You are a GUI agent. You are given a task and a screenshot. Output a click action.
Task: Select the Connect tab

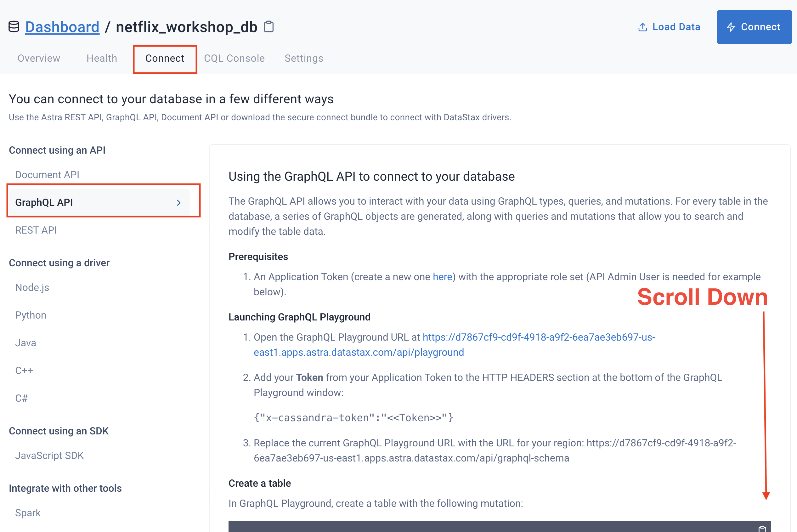click(x=165, y=58)
